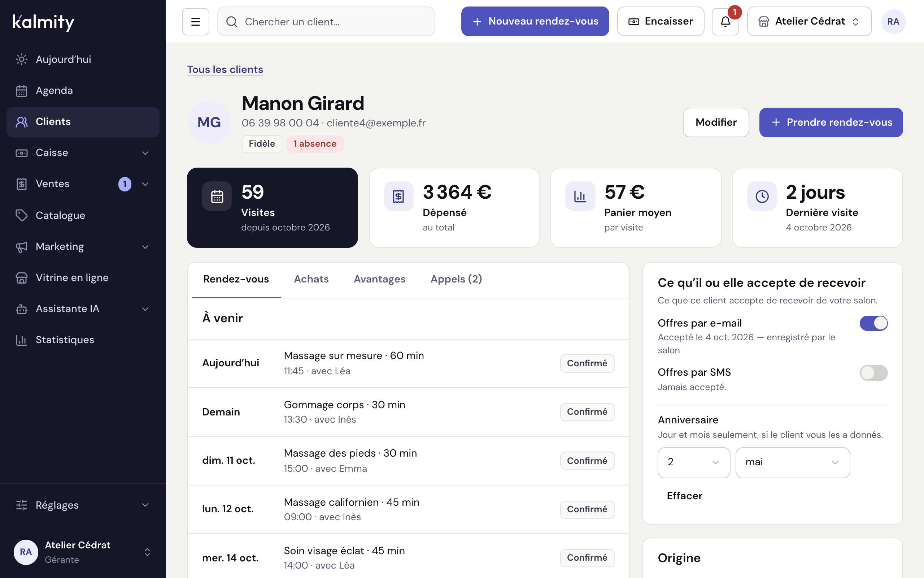
Task: Expand the Caisse sidebar section
Action: pos(145,153)
